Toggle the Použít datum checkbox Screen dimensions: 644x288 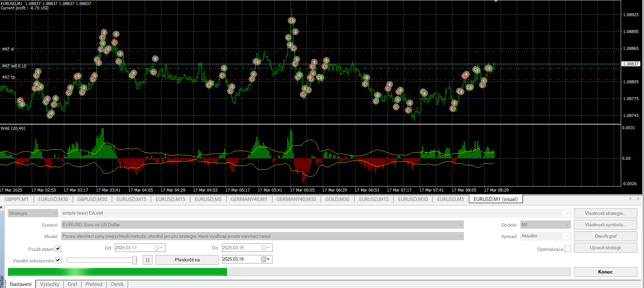58,249
